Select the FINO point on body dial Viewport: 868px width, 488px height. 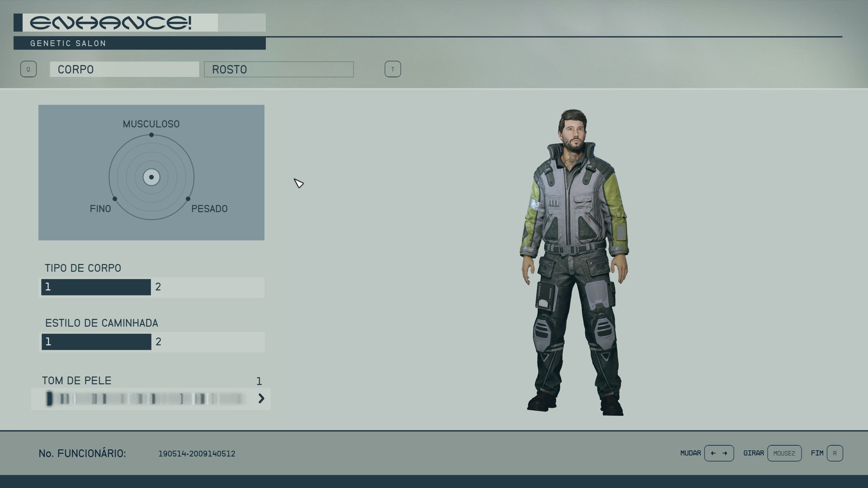tap(115, 199)
